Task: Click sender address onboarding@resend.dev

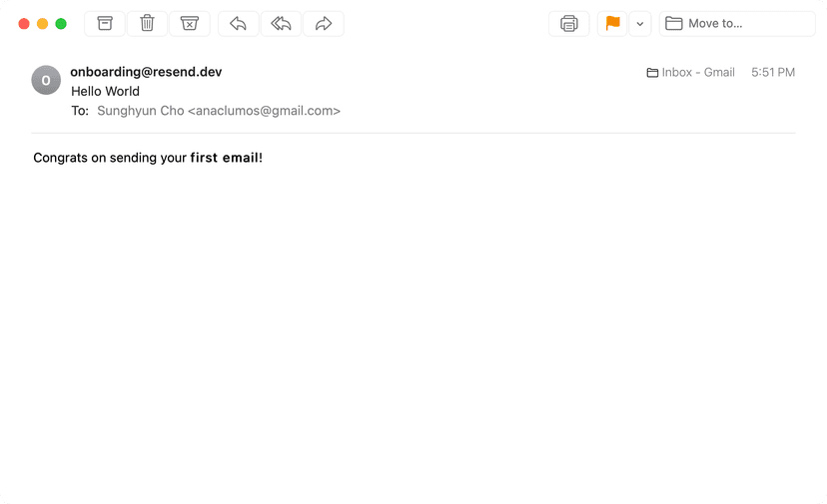Action: tap(146, 72)
